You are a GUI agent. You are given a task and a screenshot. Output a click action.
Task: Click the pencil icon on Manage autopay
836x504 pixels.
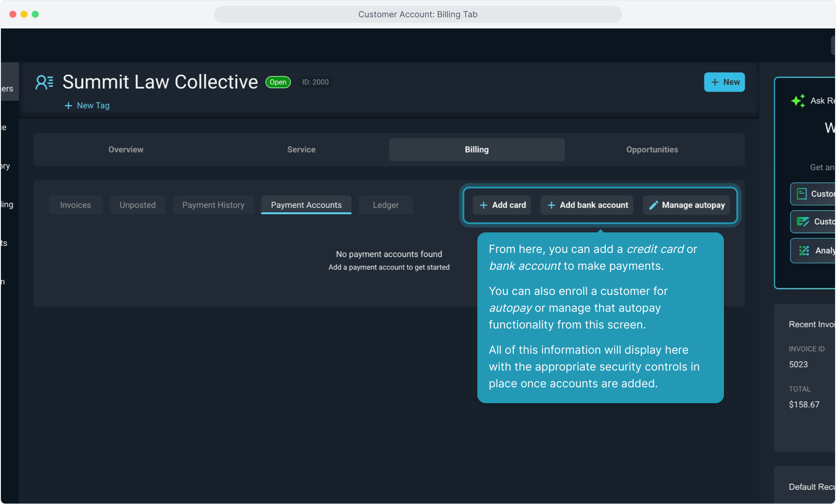tap(653, 205)
